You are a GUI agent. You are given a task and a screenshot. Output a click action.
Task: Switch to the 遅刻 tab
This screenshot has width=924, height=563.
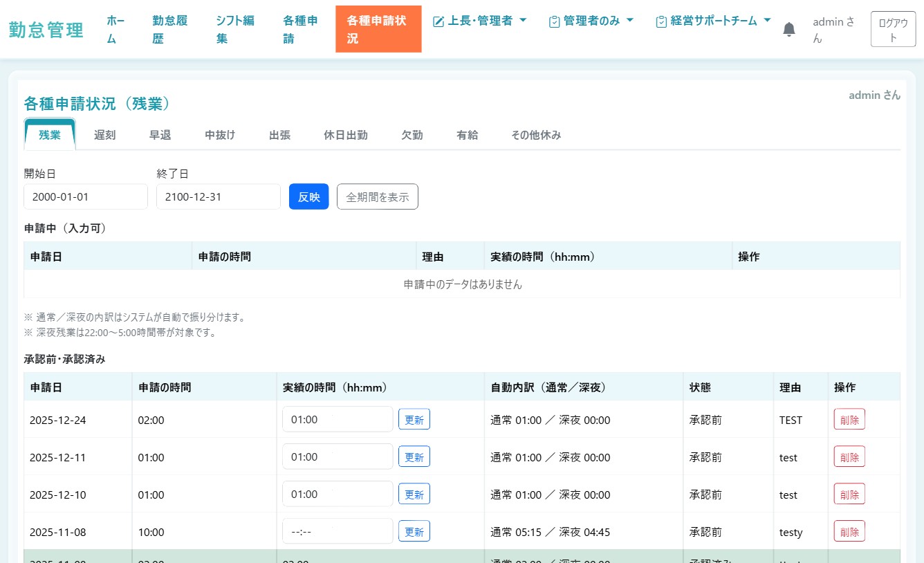click(x=105, y=135)
